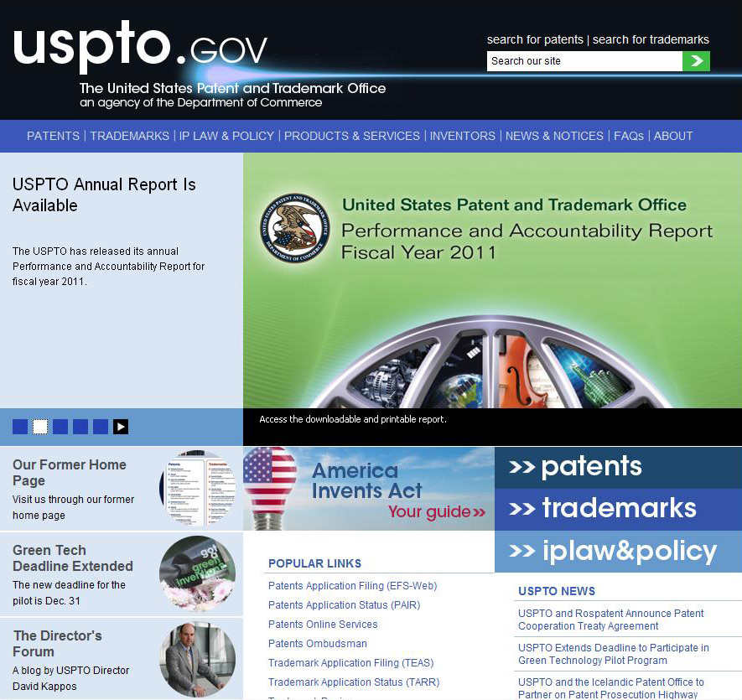Focus the 'Search our site' input field

[x=584, y=61]
